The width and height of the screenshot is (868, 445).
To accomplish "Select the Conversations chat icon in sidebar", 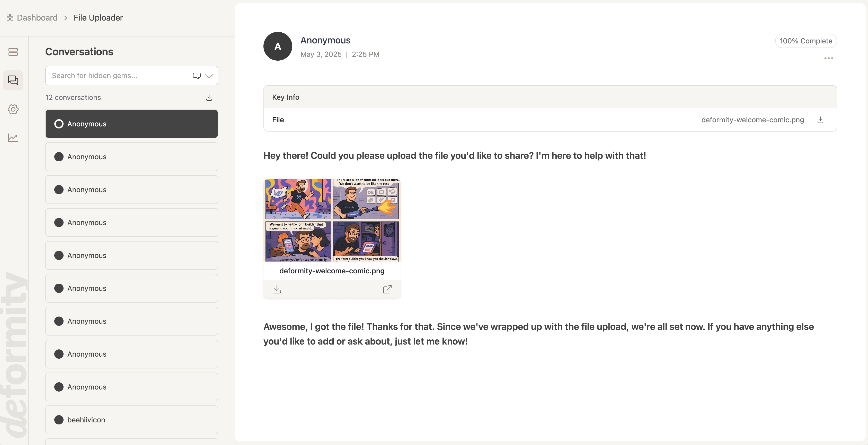I will 13,80.
